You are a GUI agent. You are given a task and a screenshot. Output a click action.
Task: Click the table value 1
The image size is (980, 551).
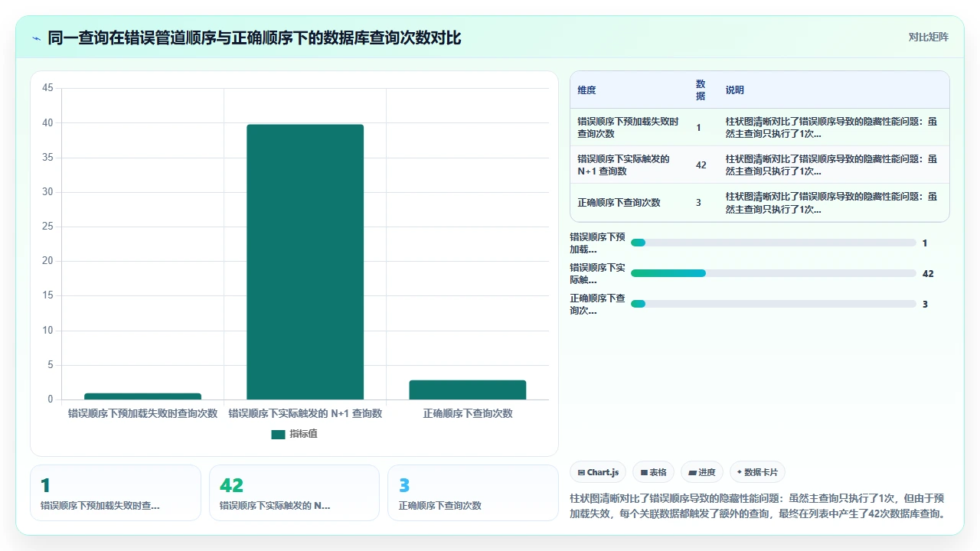(698, 127)
